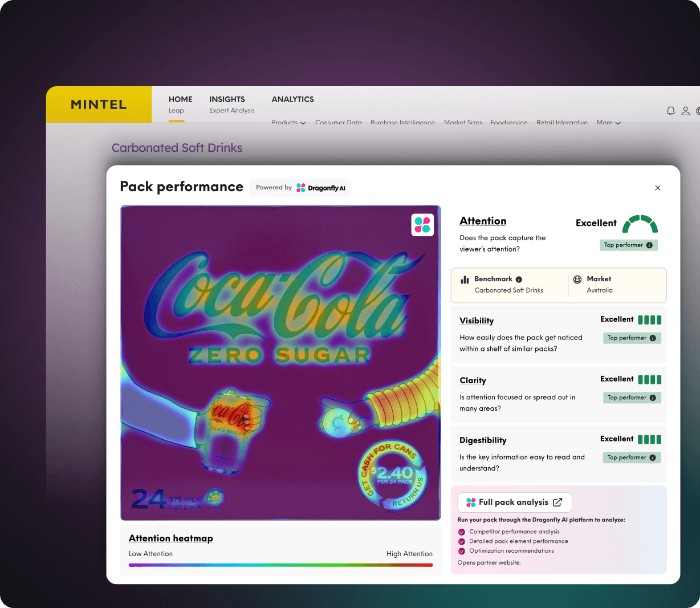Open Consumer Data menu item
700x608 pixels.
pyautogui.click(x=339, y=123)
